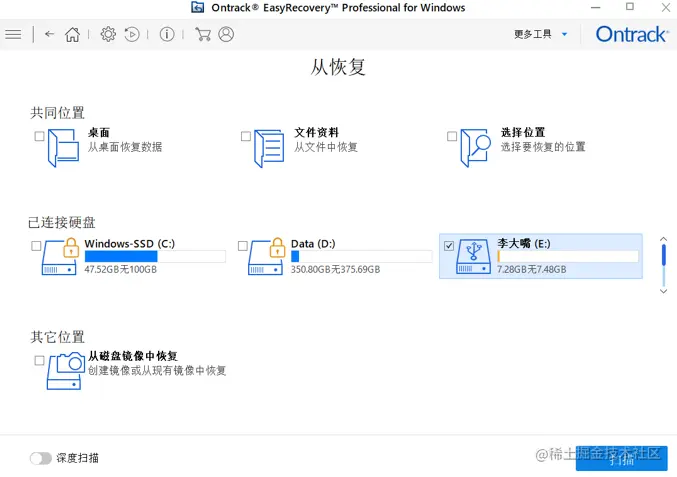Click the 从磁盘镜像中恢复 title

[x=133, y=356]
